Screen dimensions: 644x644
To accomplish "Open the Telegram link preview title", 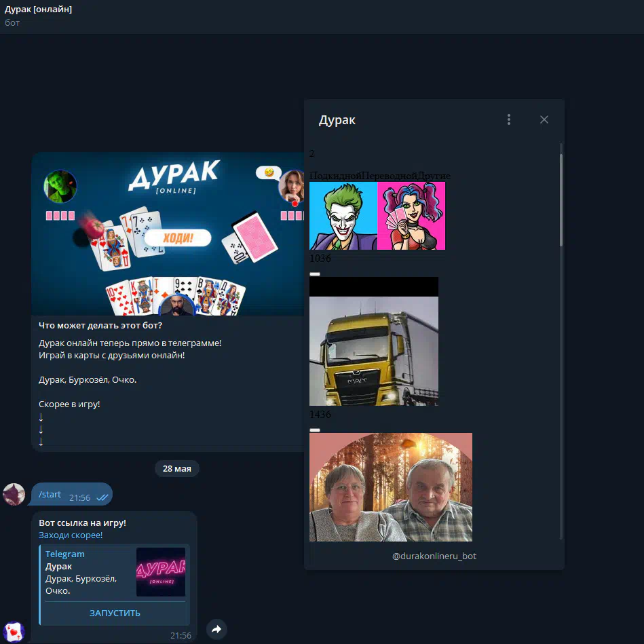I will [65, 554].
